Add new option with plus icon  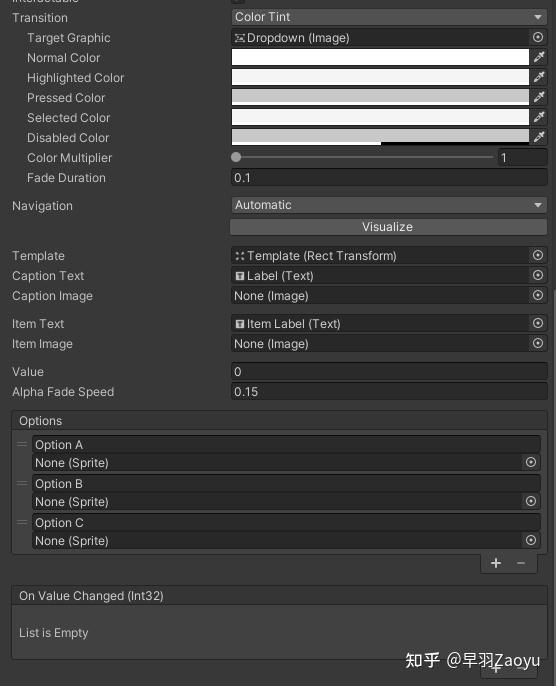pos(496,563)
